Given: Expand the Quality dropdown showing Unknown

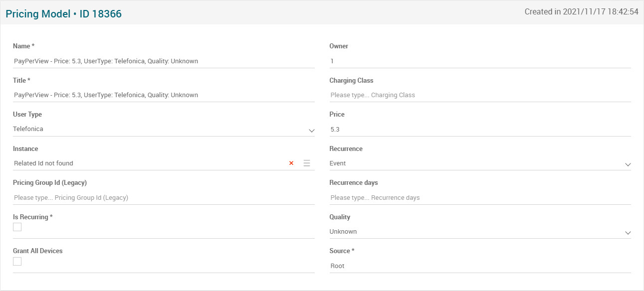Looking at the screenshot, I should (x=628, y=233).
